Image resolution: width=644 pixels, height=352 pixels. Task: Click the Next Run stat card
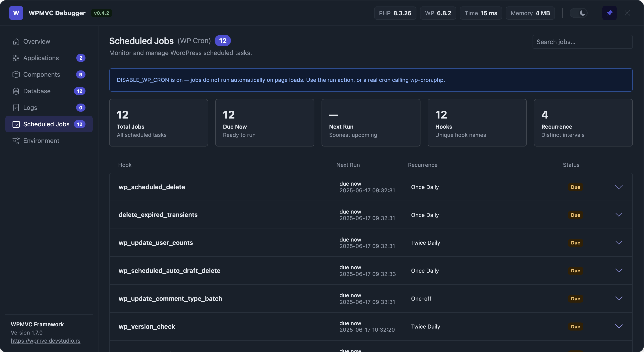(x=371, y=123)
